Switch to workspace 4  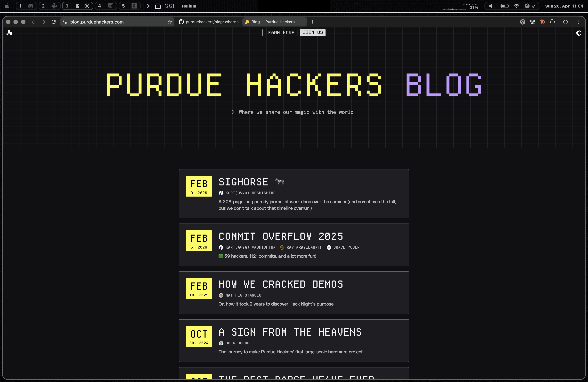[x=106, y=6]
